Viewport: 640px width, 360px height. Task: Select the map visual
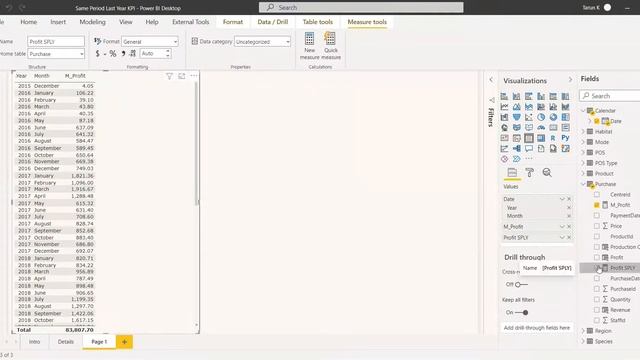[x=504, y=128]
